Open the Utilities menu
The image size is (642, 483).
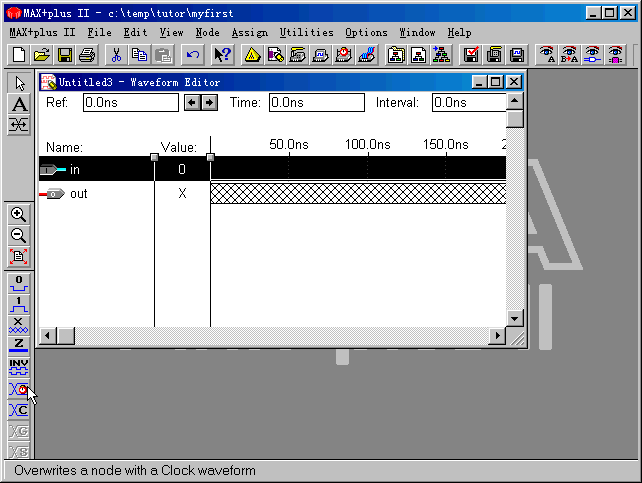pyautogui.click(x=306, y=32)
